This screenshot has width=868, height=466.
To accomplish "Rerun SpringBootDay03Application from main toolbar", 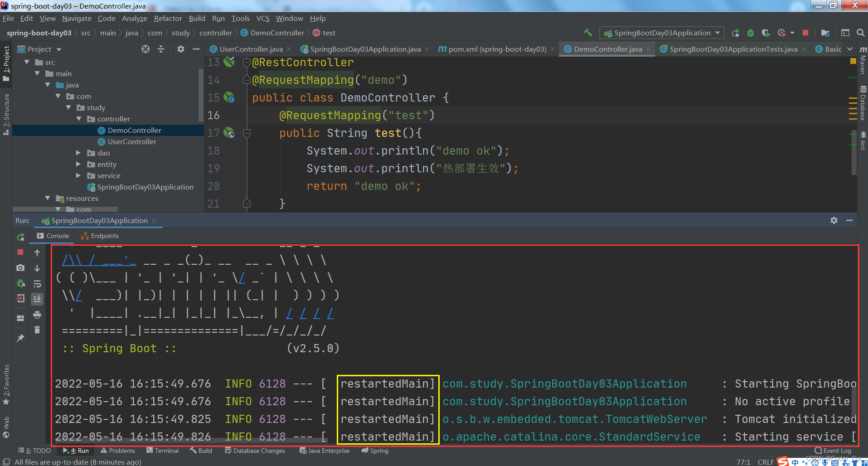I will [736, 33].
